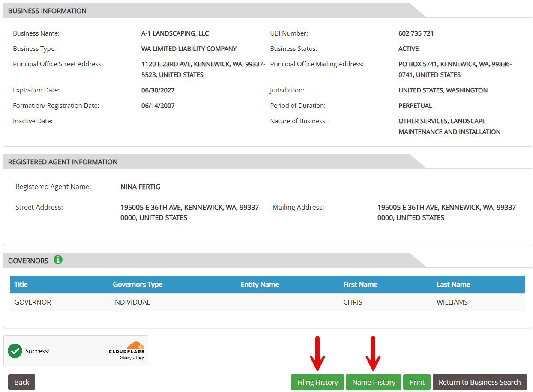Click the CHRIS first name cell
The height and width of the screenshot is (392, 533).
pos(353,302)
